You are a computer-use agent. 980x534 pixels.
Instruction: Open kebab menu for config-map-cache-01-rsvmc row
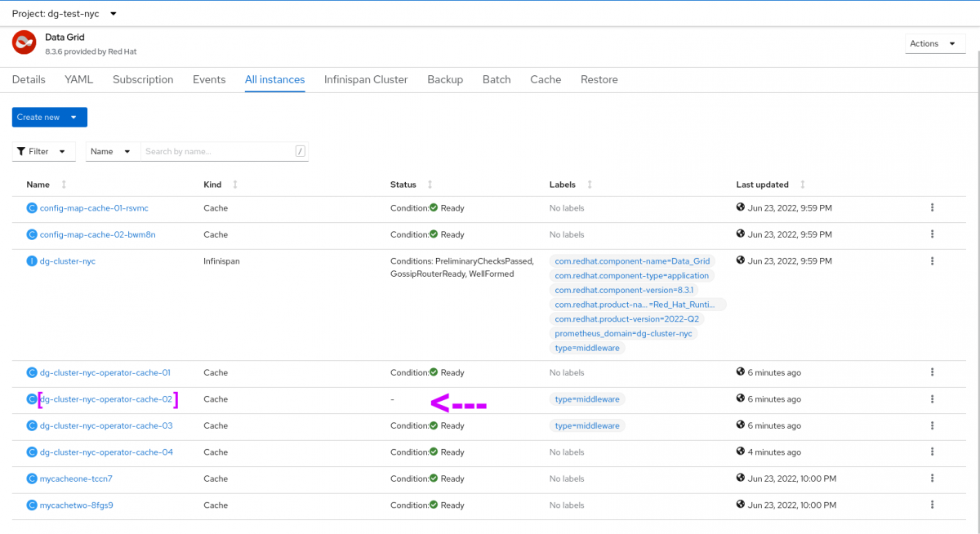tap(932, 208)
